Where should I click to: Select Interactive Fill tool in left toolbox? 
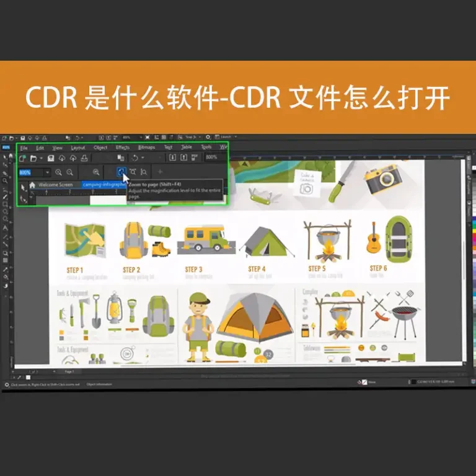[x=5, y=278]
